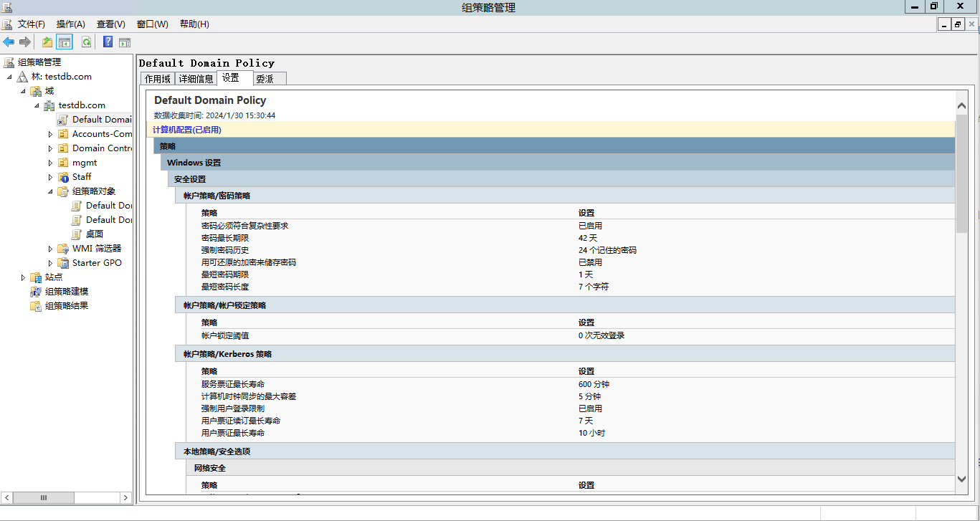980x521 pixels.
Task: Click the app icon in the title bar
Action: [x=7, y=7]
